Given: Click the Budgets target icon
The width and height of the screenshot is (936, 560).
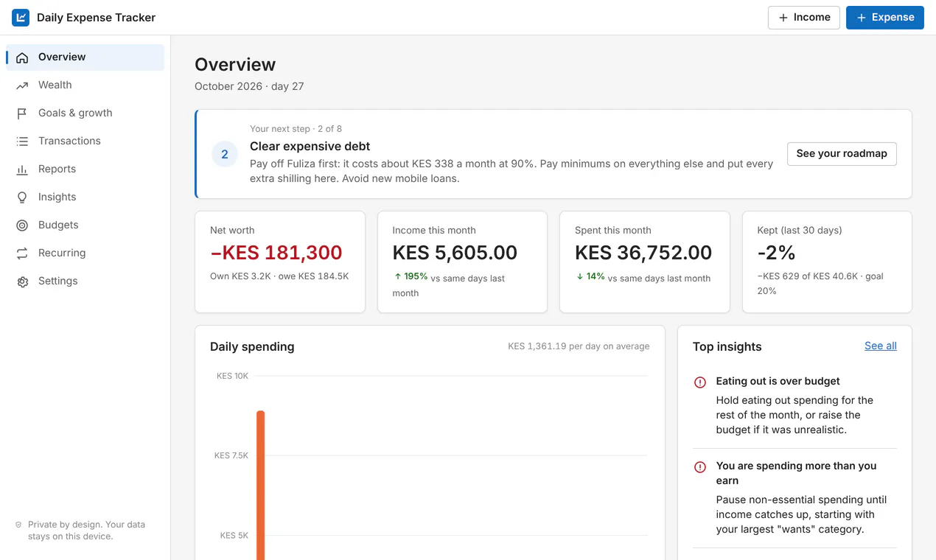Looking at the screenshot, I should [22, 225].
